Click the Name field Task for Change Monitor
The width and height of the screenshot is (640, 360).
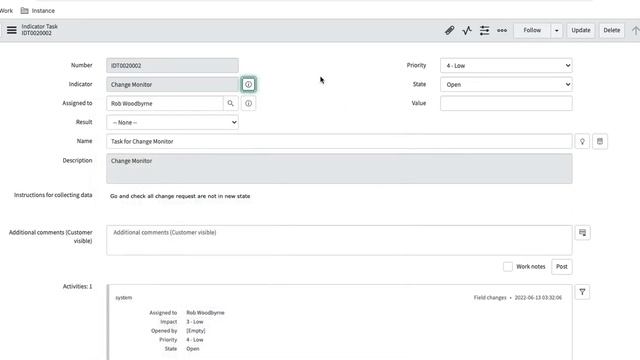pos(339,141)
